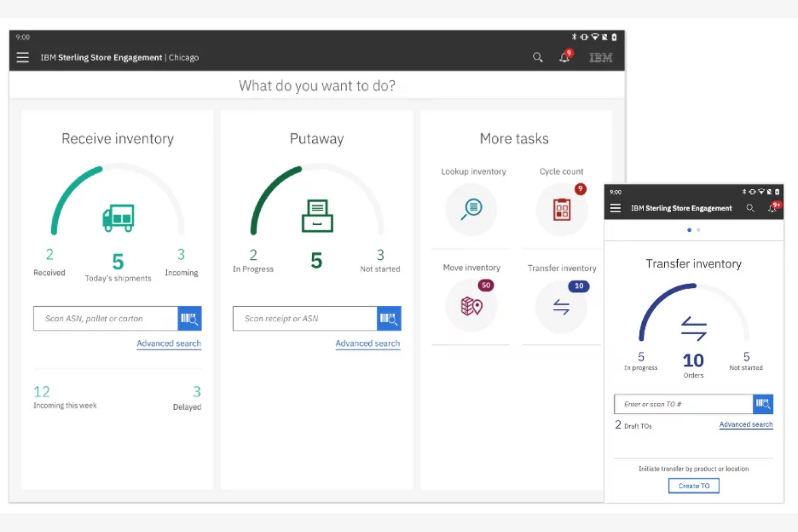Select the Move inventory icon
The width and height of the screenshot is (798, 532).
472,306
